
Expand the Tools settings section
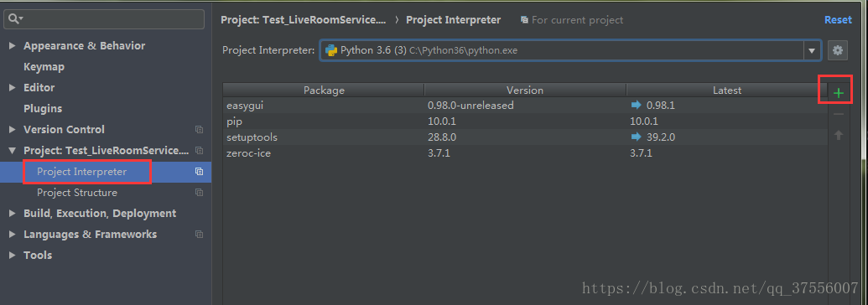coord(13,256)
